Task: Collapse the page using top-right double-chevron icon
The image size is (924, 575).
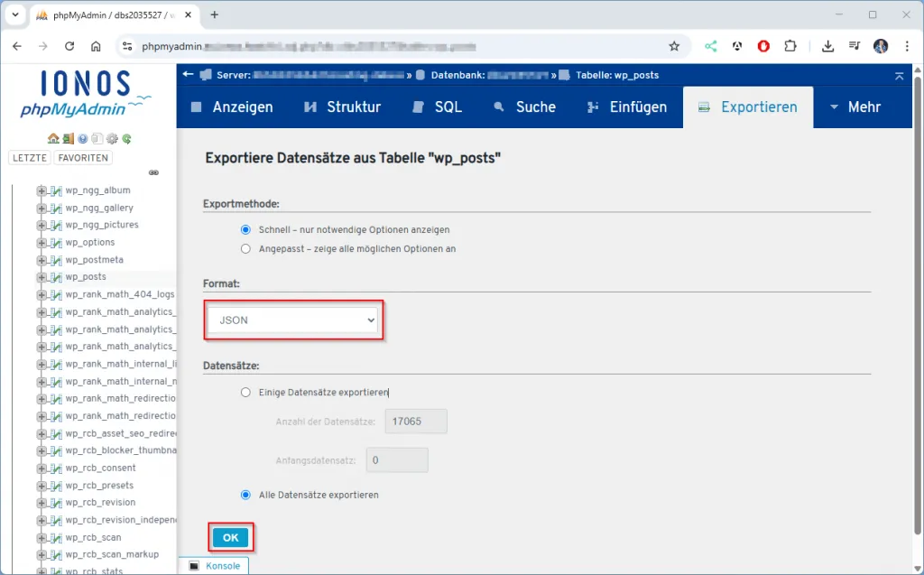Action: 899,76
